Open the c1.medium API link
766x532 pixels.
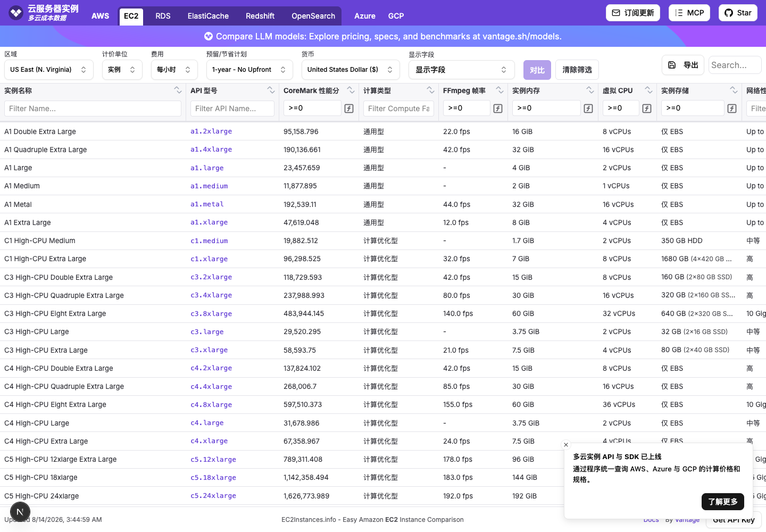[x=209, y=241]
